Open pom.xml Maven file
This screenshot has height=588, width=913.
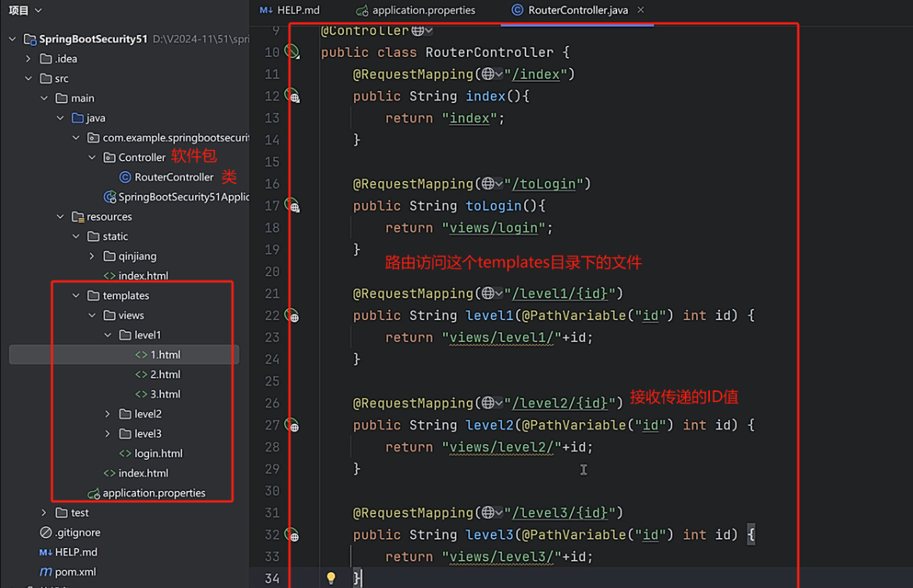click(68, 572)
